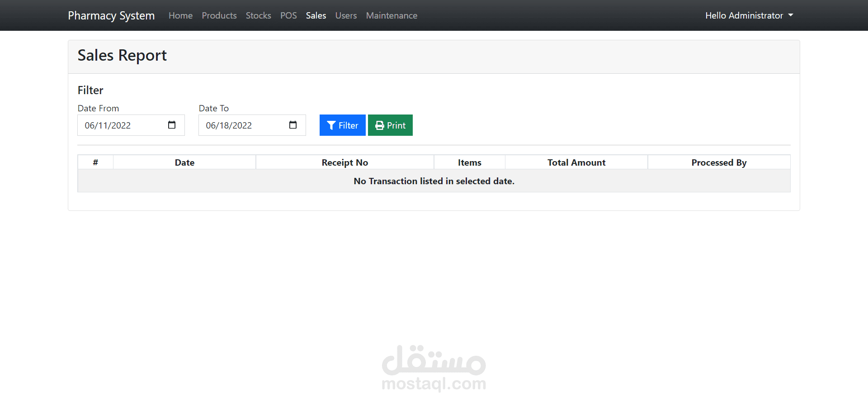Go to the Products page

coord(219,15)
